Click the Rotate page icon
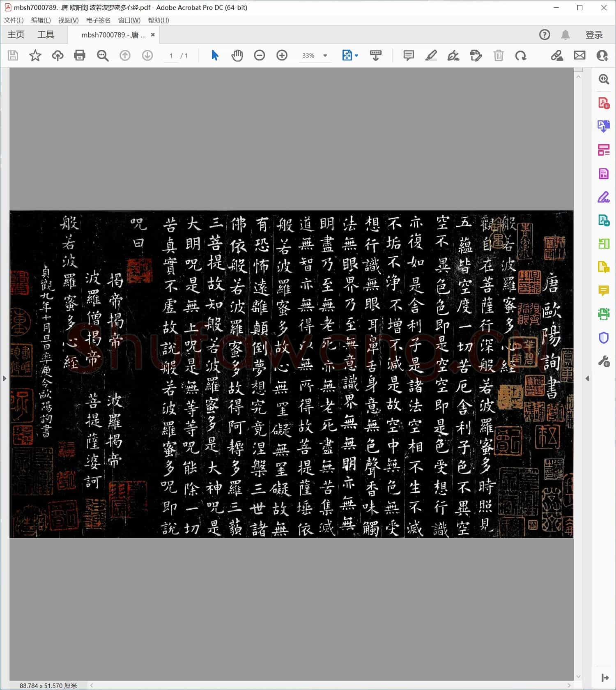Image resolution: width=616 pixels, height=690 pixels. (521, 55)
